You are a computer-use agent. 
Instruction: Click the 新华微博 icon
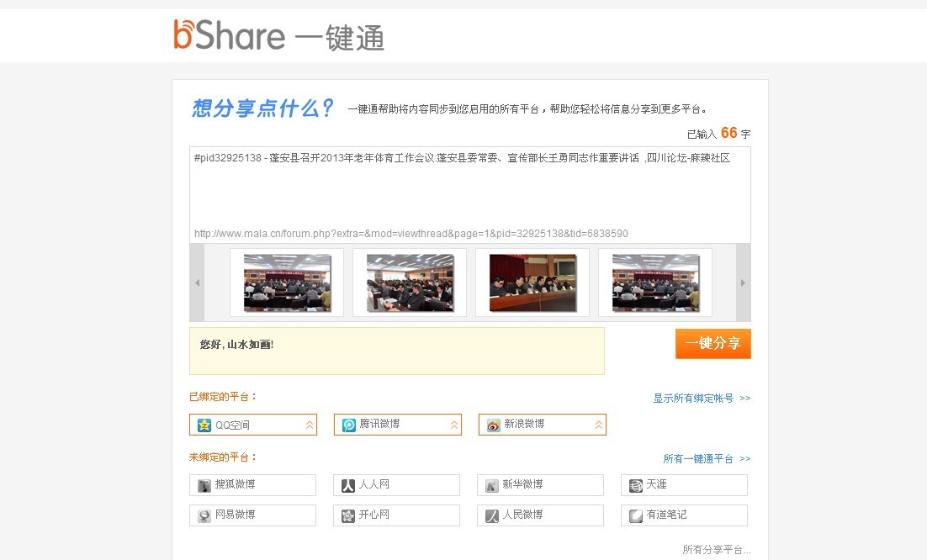click(492, 485)
